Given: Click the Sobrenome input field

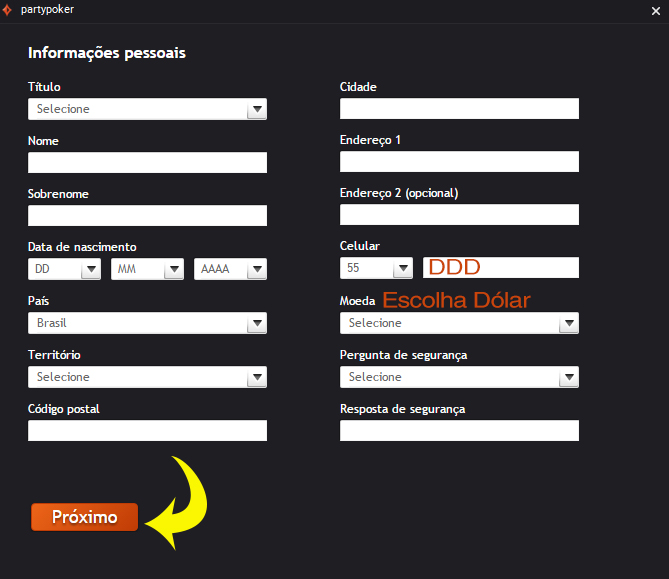Looking at the screenshot, I should click(x=147, y=215).
